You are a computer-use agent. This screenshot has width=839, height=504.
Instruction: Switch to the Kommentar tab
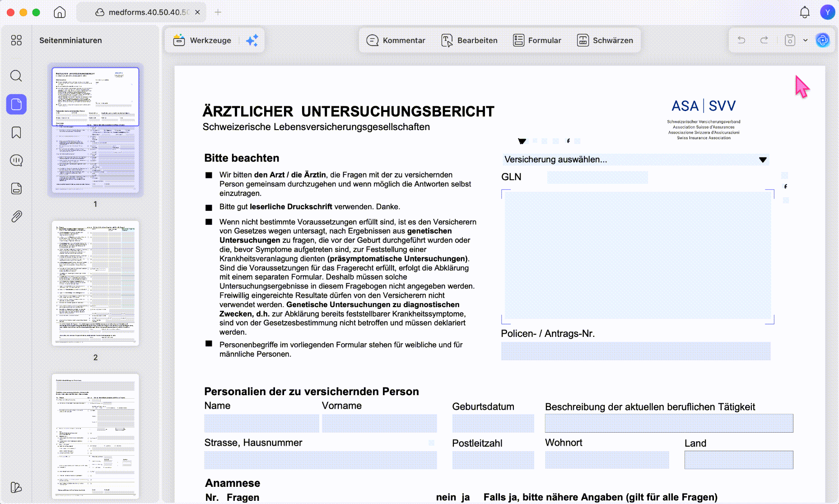pos(396,40)
